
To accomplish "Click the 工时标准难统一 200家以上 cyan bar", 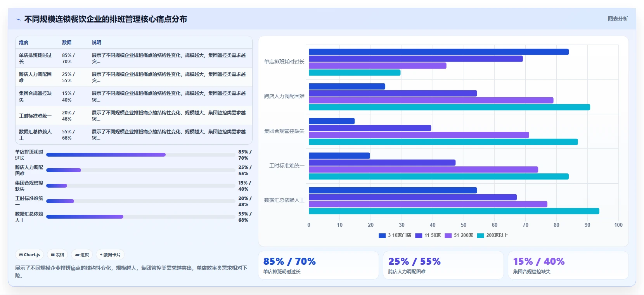I will [439, 176].
